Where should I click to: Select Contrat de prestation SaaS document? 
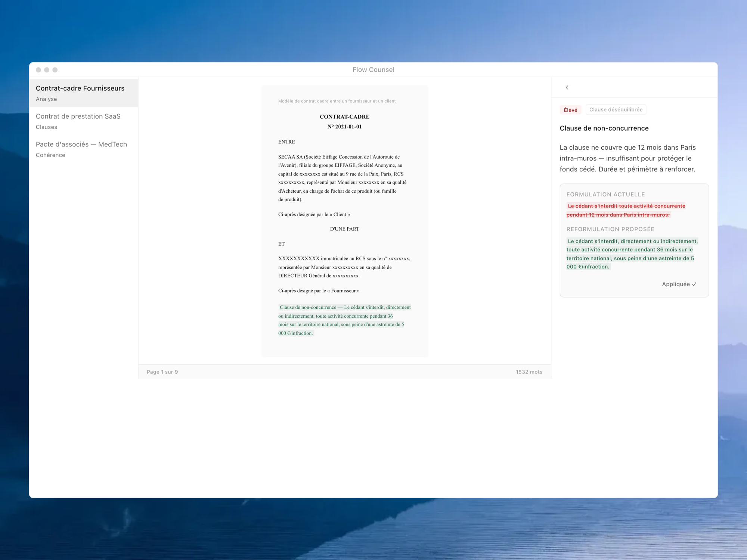pyautogui.click(x=84, y=121)
